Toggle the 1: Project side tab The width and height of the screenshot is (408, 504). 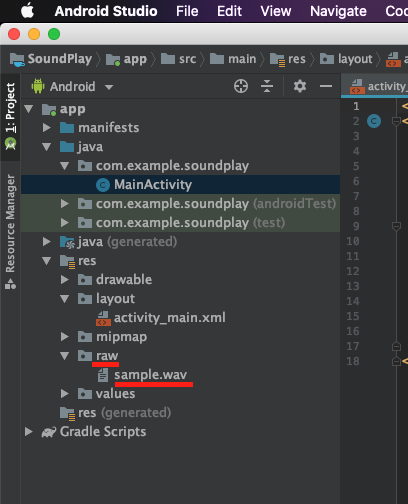tap(10, 117)
